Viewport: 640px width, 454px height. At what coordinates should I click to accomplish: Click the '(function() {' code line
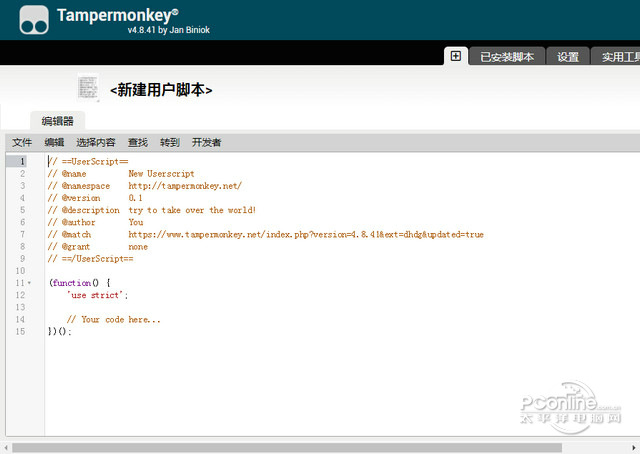[x=79, y=283]
